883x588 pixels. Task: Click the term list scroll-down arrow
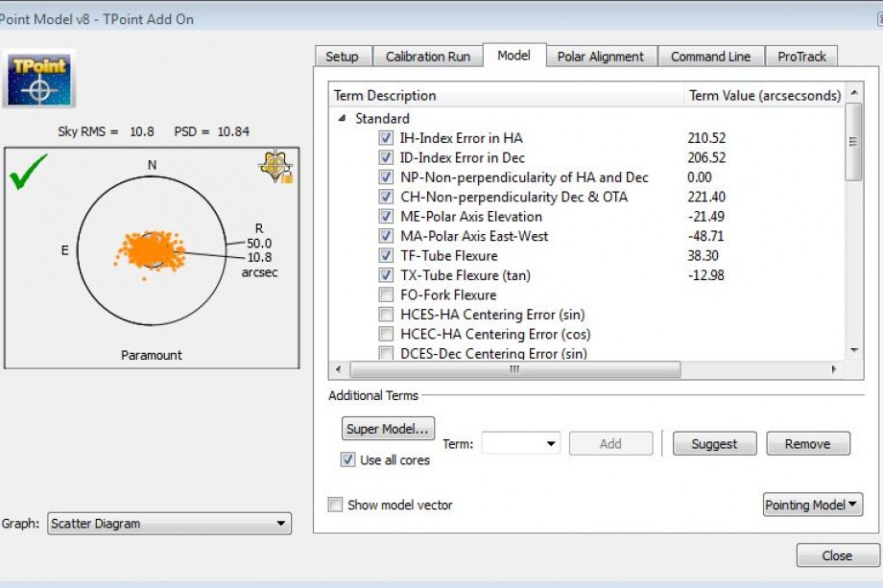pos(854,350)
